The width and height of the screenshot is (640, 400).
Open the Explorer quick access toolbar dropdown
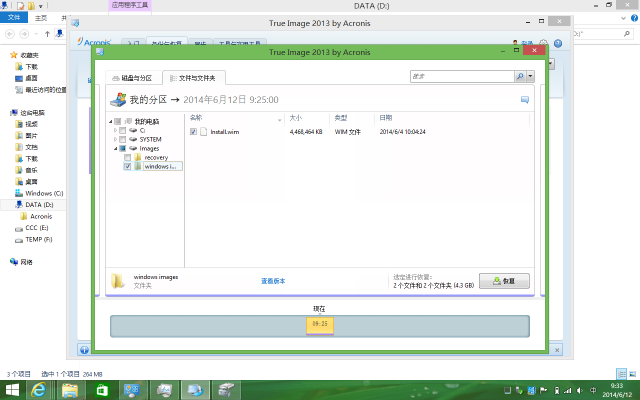click(x=40, y=6)
